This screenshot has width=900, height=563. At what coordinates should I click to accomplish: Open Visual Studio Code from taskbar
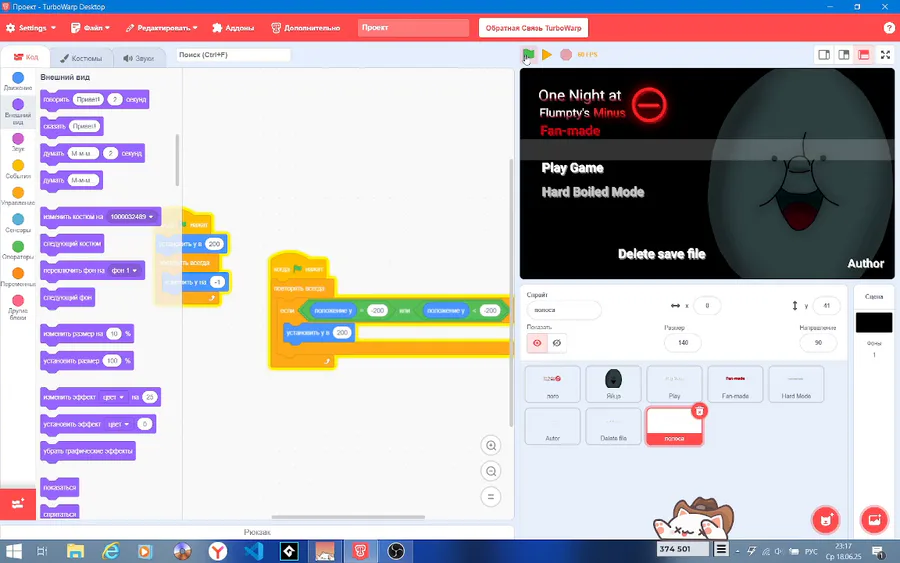coord(253,552)
